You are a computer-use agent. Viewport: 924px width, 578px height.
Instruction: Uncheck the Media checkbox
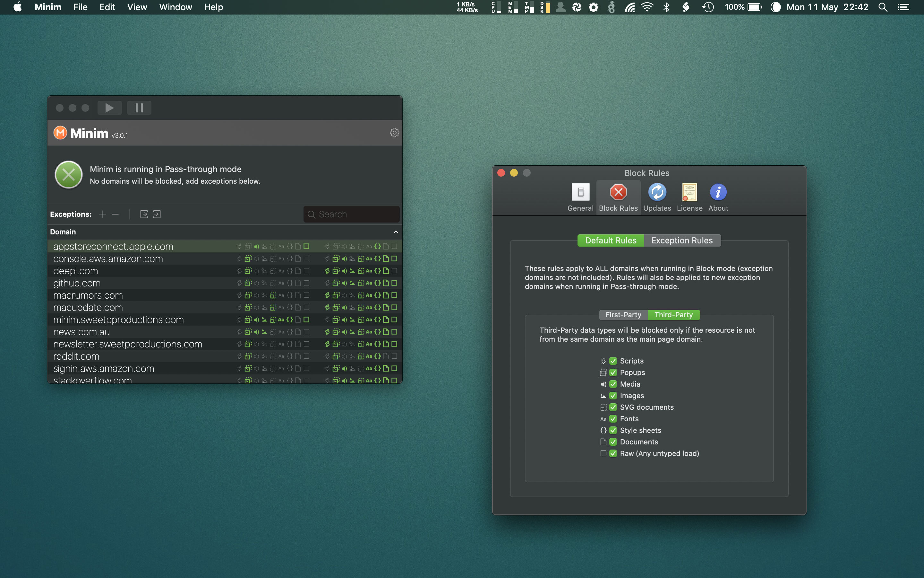click(x=613, y=384)
